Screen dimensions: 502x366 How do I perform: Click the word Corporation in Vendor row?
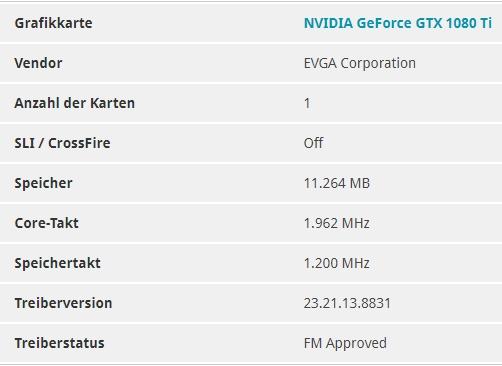click(378, 63)
